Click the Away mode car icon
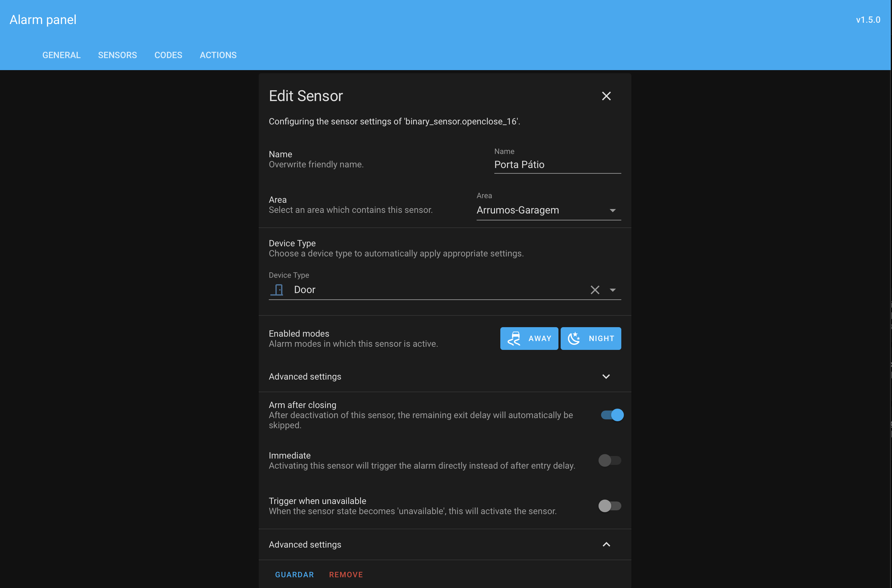This screenshot has width=892, height=588. (514, 339)
